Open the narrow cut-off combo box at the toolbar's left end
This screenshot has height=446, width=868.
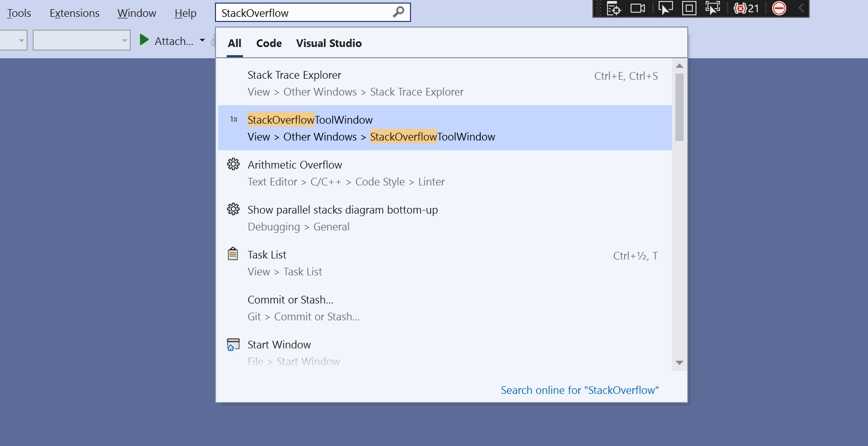(x=13, y=40)
